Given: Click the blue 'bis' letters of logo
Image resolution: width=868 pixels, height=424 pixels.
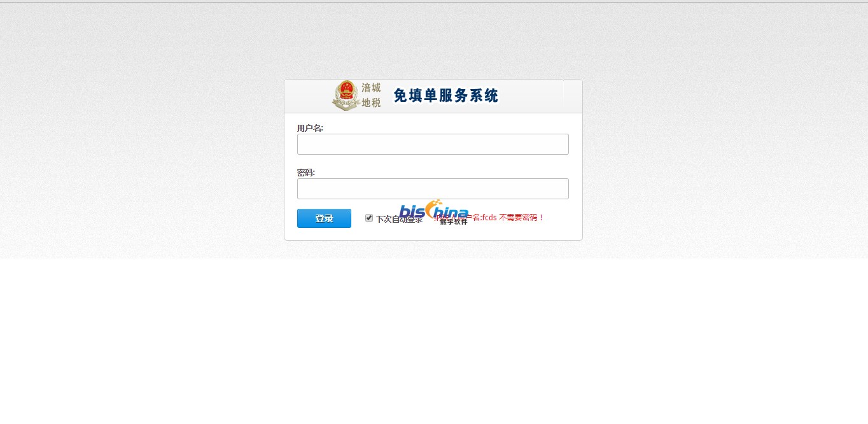Looking at the screenshot, I should (x=411, y=212).
